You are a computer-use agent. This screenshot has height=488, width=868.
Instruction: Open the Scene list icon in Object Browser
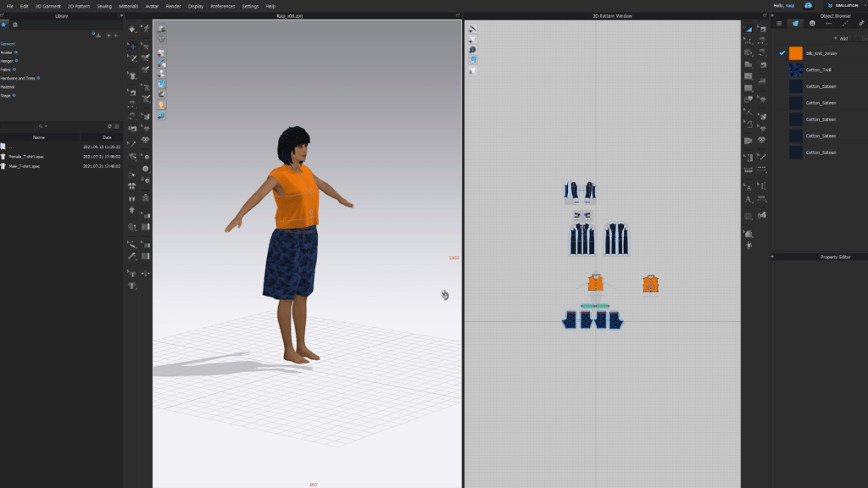point(780,24)
